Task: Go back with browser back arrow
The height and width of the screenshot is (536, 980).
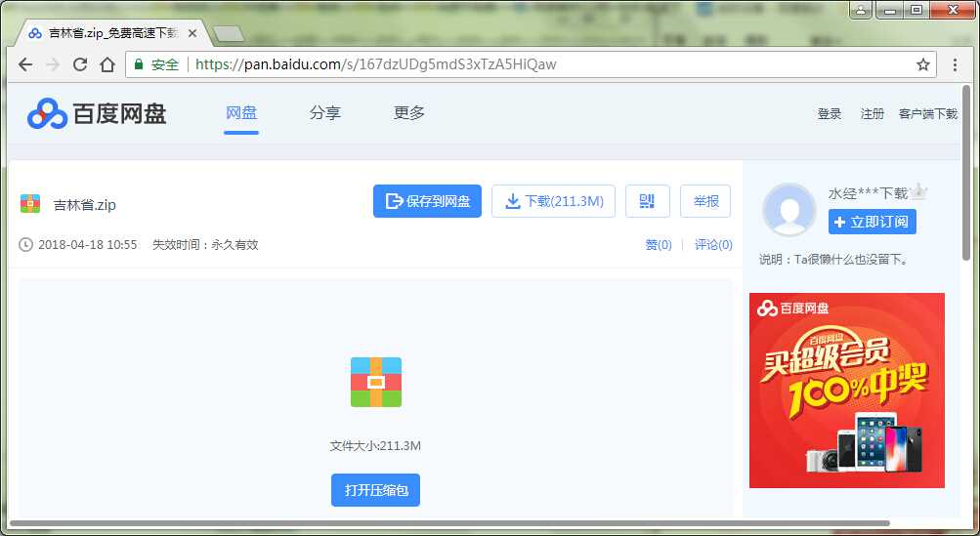Action: click(x=25, y=64)
